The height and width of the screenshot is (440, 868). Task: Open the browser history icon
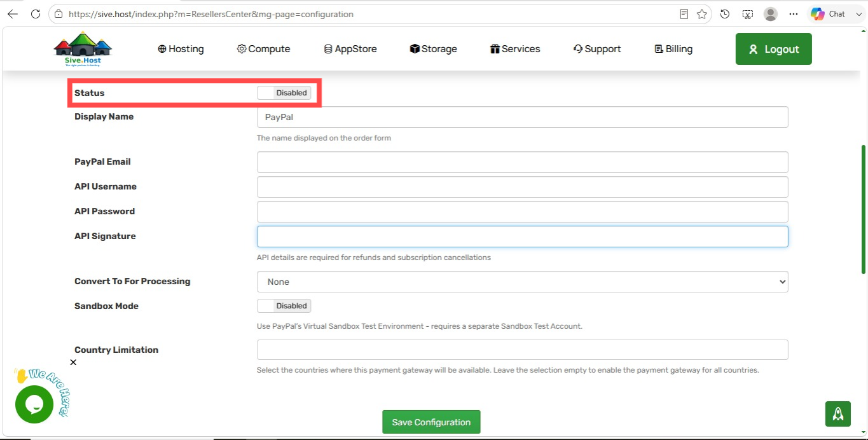[x=725, y=14]
